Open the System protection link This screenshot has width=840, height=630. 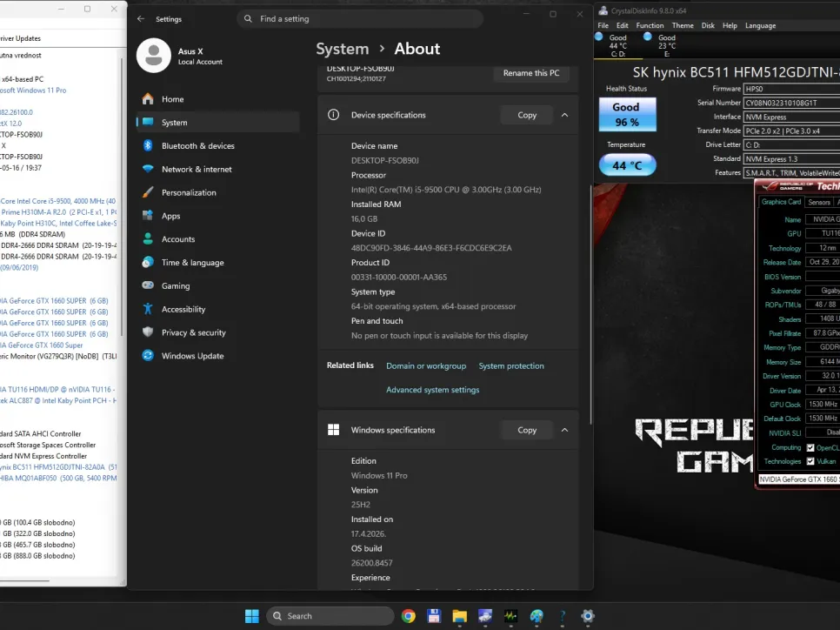point(511,365)
